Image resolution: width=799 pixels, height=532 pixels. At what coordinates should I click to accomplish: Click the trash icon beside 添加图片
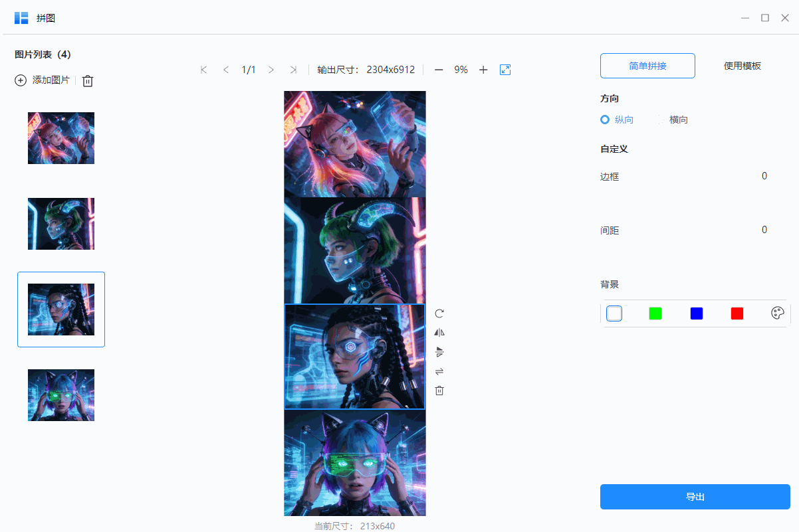pyautogui.click(x=87, y=80)
